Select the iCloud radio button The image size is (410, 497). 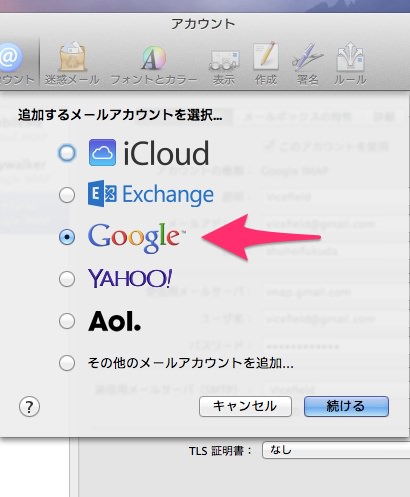coord(67,153)
